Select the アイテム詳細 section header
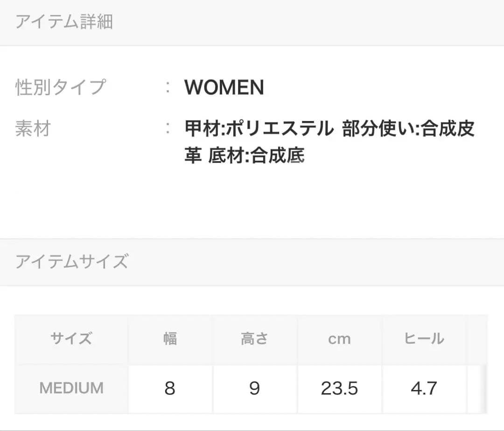 pos(64,22)
